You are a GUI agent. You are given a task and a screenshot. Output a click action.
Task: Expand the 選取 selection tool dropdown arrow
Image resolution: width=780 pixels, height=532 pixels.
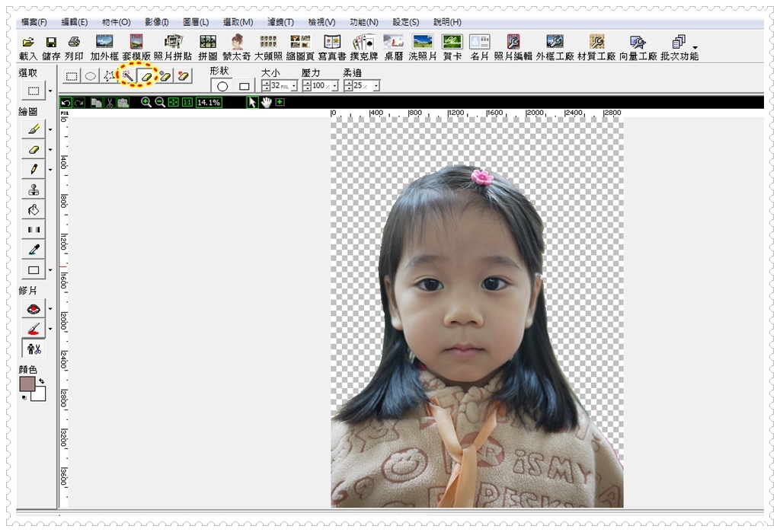click(x=50, y=91)
